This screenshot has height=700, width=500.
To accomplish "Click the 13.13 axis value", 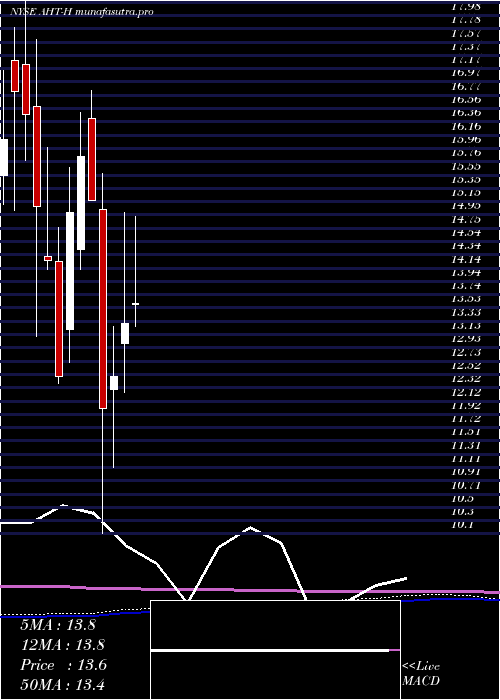I will click(466, 326).
